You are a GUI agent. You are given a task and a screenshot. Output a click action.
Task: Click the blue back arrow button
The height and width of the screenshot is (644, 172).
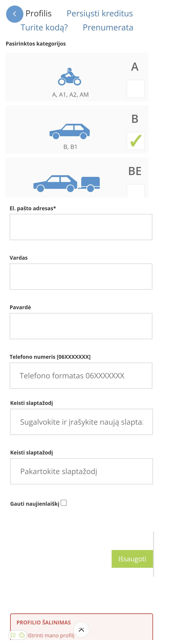click(x=15, y=14)
